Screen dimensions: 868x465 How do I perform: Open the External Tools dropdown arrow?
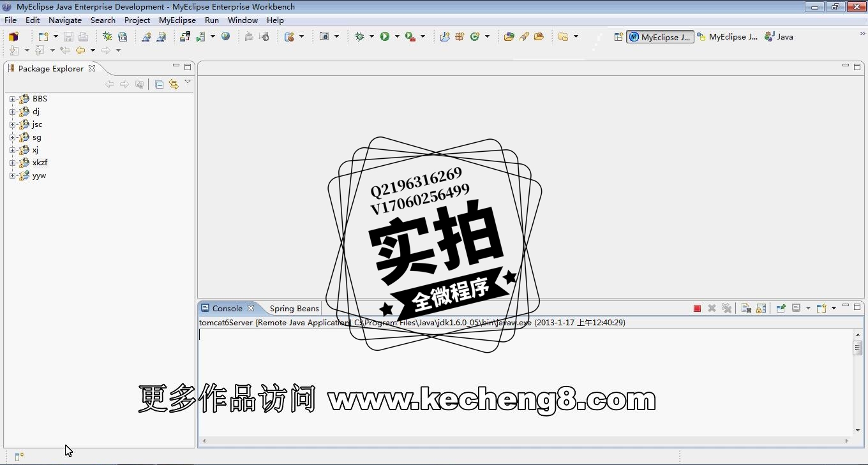click(423, 37)
